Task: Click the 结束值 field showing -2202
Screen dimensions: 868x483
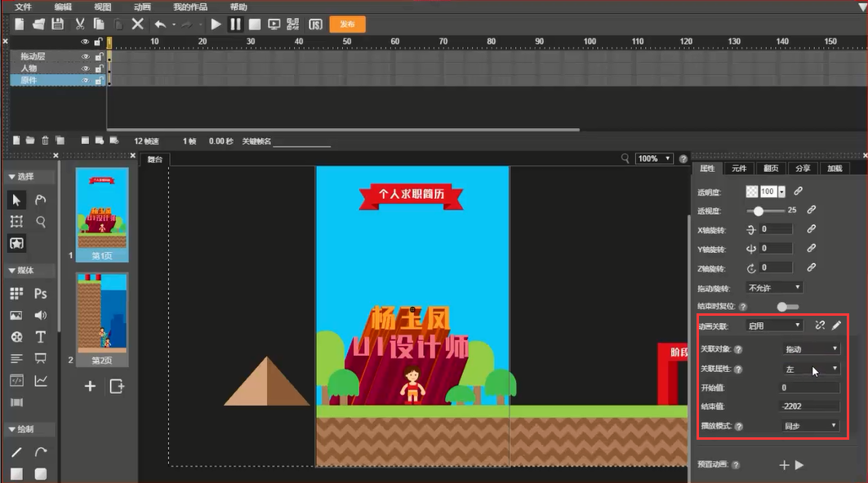Action: click(x=809, y=406)
